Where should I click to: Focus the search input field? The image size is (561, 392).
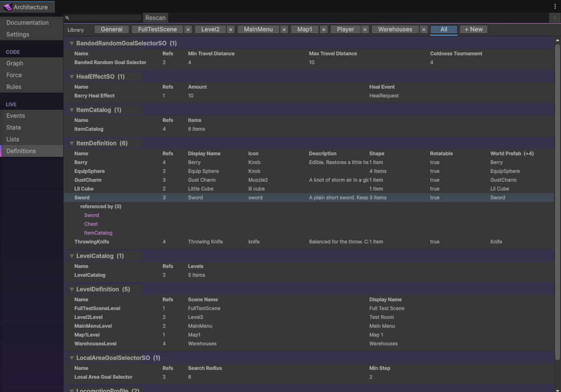tap(103, 18)
